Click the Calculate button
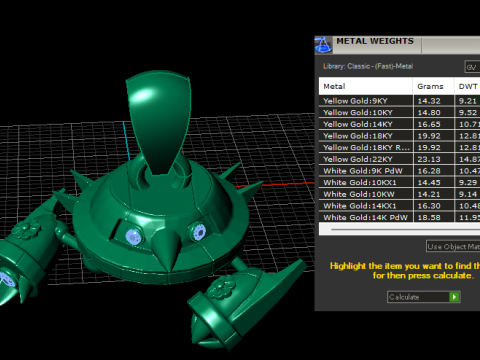This screenshot has width=480, height=360. 423,297
